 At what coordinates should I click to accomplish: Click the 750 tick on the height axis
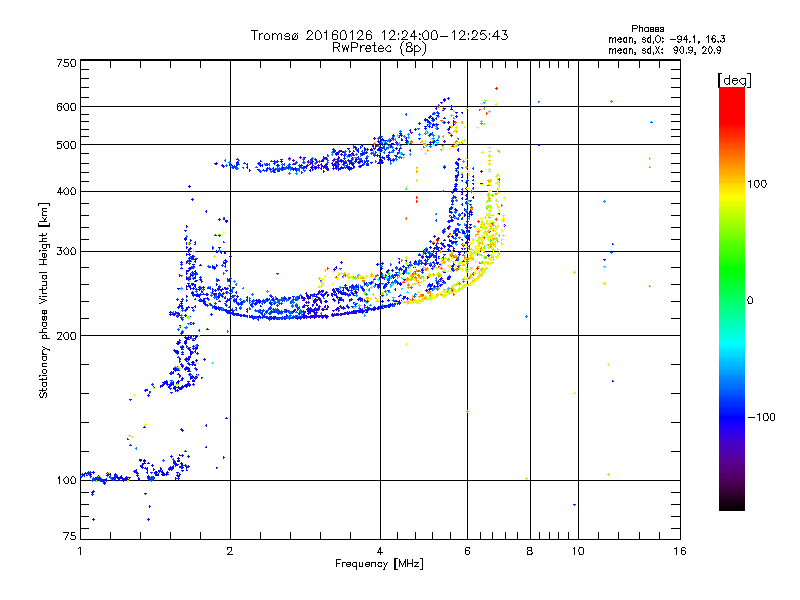click(x=66, y=63)
